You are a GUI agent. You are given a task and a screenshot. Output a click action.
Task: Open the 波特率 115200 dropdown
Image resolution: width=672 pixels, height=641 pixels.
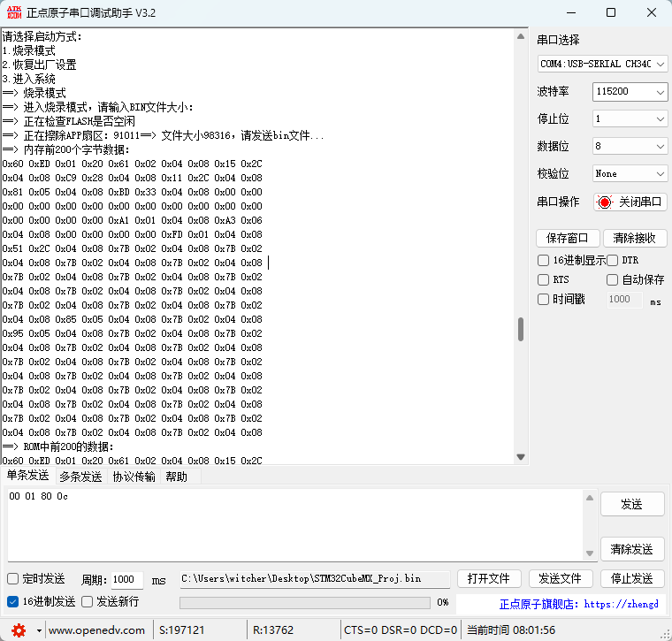(x=630, y=92)
